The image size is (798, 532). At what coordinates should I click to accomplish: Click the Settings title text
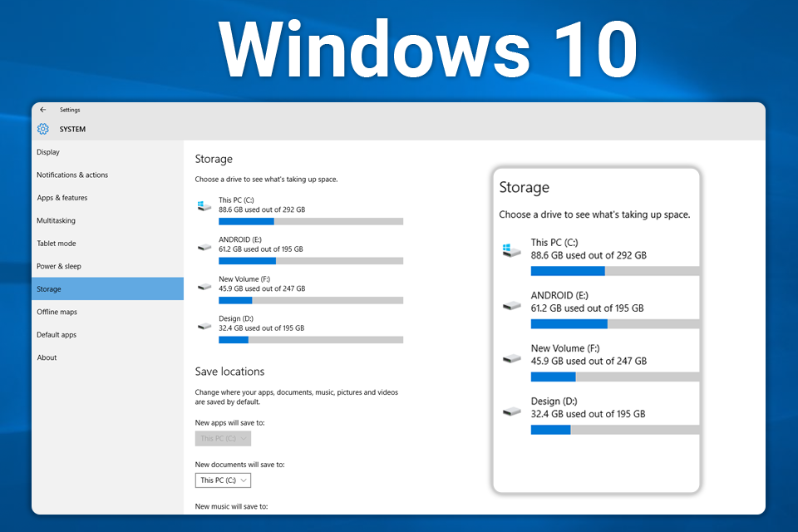coord(70,110)
